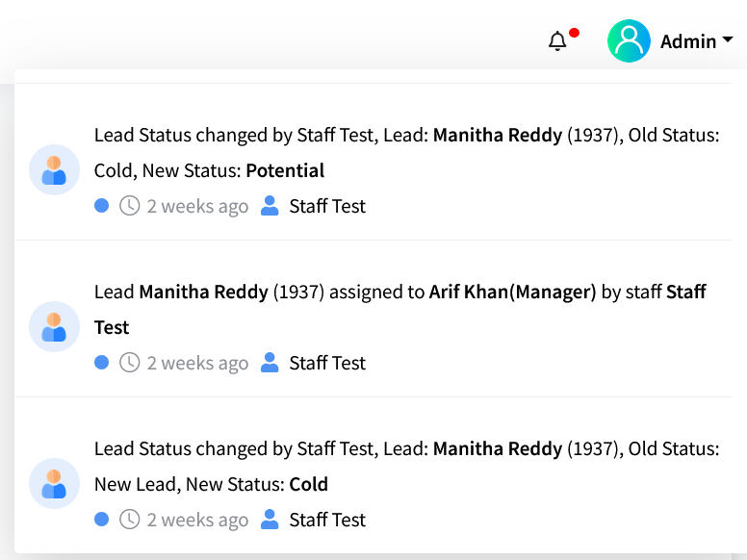Screen dimensions: 747x560
Task: Click blue unread dot on Cold notification
Action: 102,520
